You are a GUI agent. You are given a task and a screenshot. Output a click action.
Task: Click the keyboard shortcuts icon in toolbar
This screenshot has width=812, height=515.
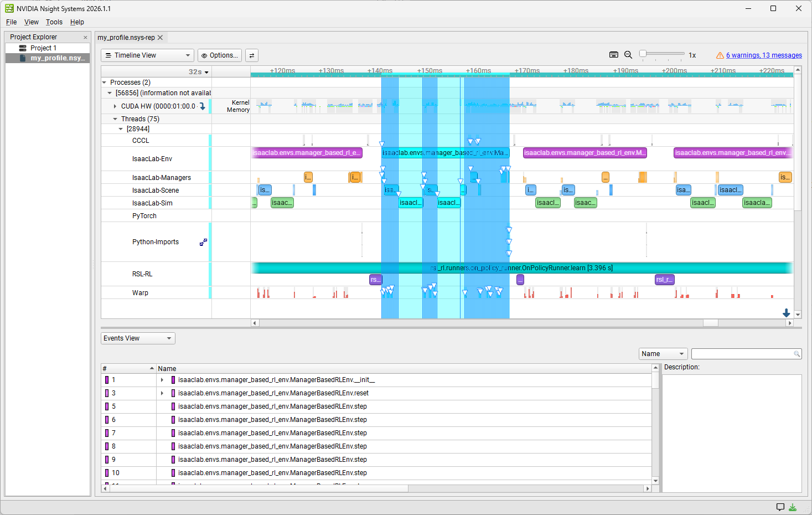pyautogui.click(x=614, y=55)
